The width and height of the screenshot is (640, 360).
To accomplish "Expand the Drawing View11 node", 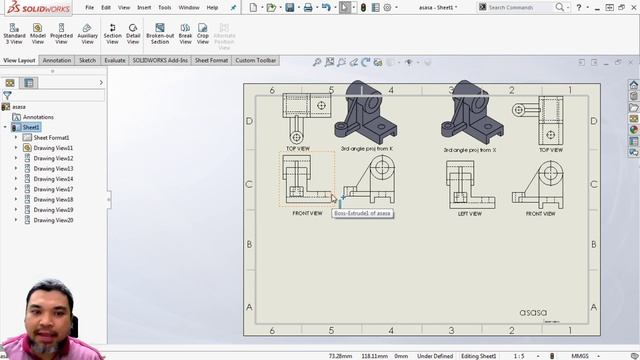I will [x=16, y=148].
